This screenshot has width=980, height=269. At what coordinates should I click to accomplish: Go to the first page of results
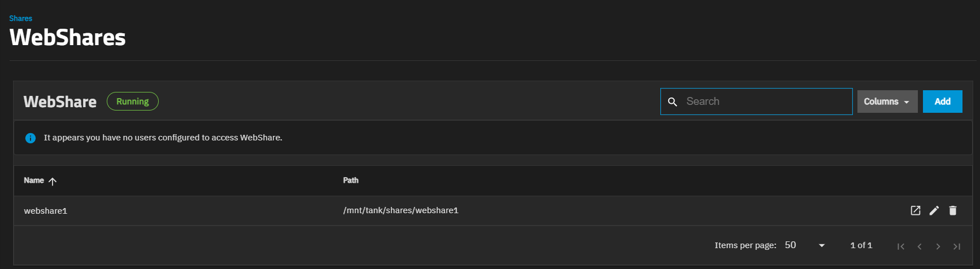(901, 246)
